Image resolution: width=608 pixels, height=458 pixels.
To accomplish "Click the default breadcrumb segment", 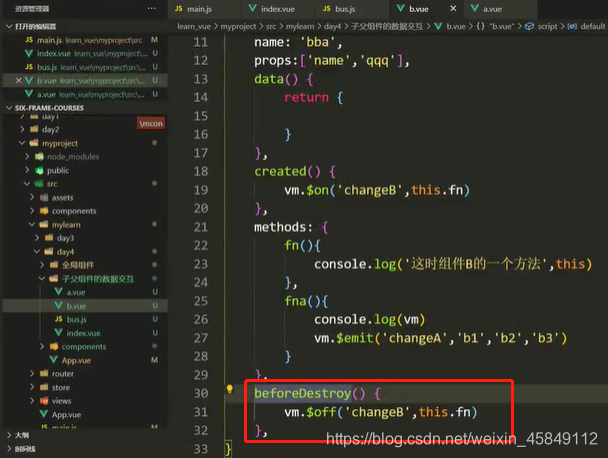I will pos(593,26).
